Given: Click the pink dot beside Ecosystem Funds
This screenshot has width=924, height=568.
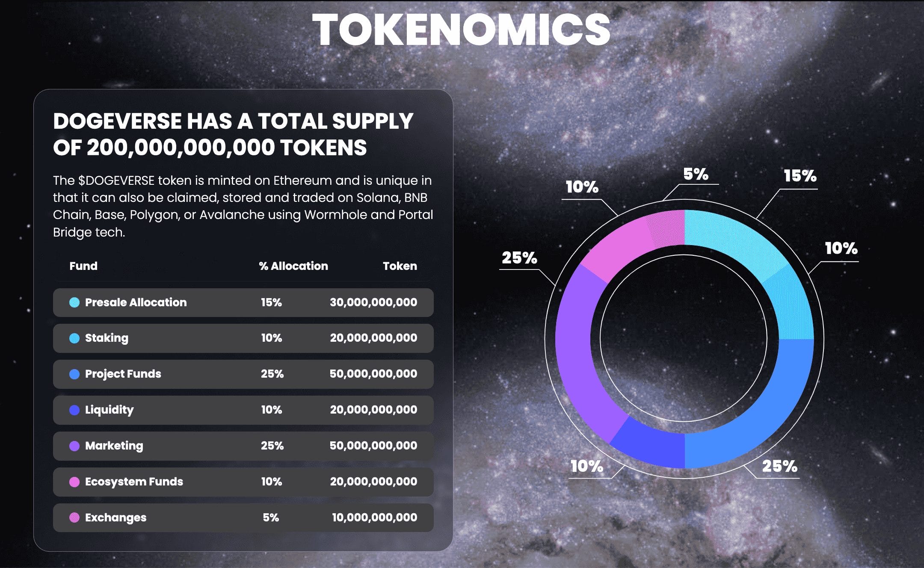Looking at the screenshot, I should [x=74, y=482].
